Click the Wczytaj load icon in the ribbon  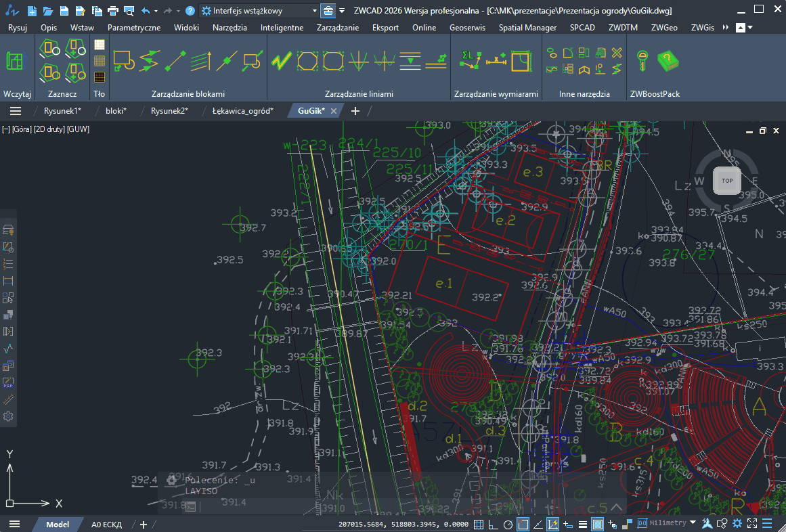(15, 62)
